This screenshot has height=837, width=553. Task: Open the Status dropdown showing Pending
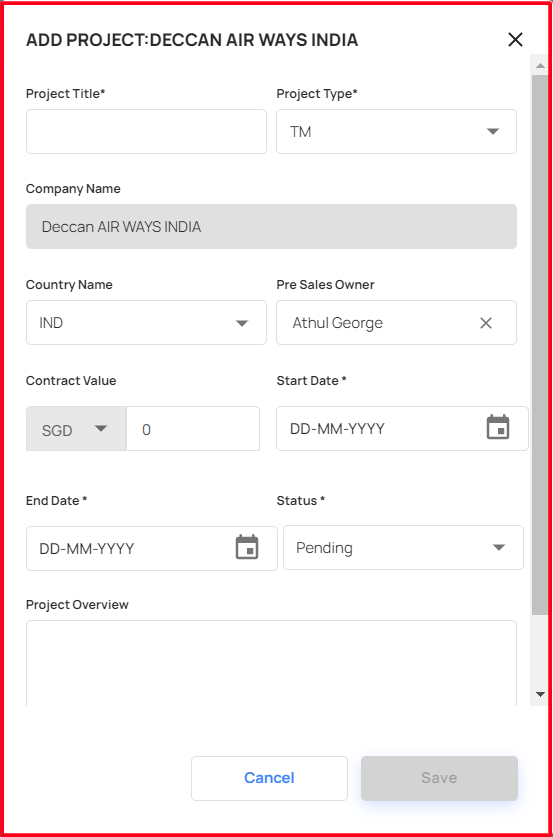(403, 548)
